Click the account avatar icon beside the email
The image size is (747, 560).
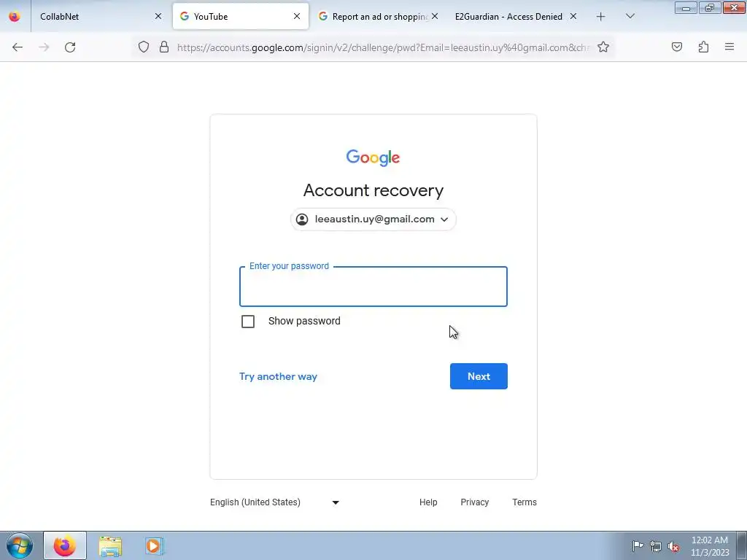[x=302, y=219]
